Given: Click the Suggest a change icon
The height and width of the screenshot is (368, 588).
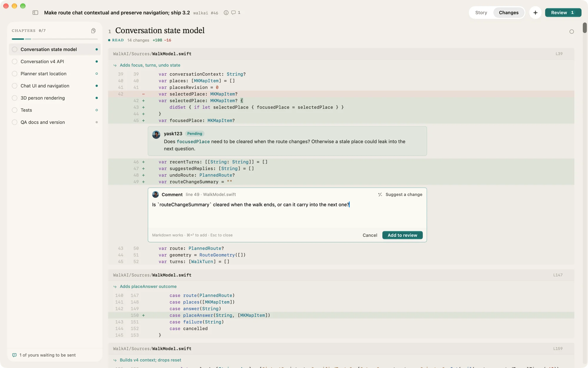Looking at the screenshot, I should [x=380, y=195].
